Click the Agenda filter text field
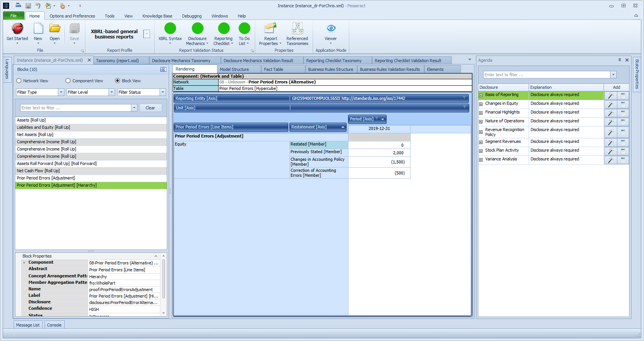Screen dimensions: 644x341 pos(547,75)
